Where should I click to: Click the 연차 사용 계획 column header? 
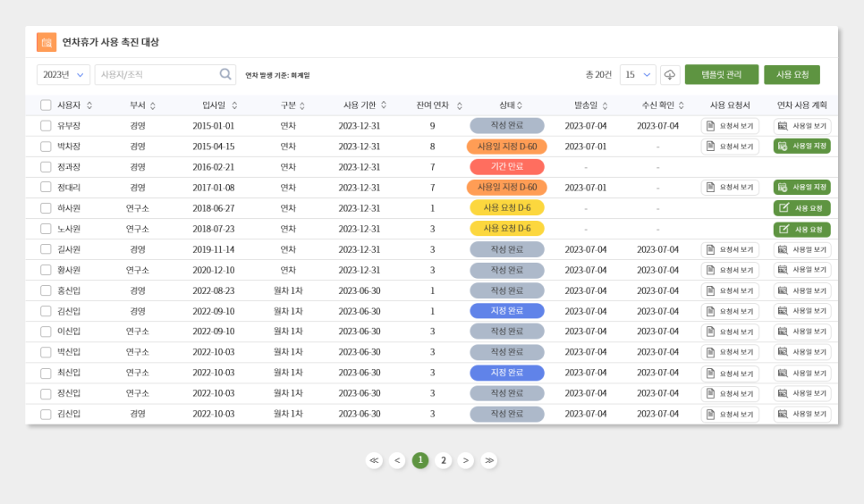click(x=801, y=105)
